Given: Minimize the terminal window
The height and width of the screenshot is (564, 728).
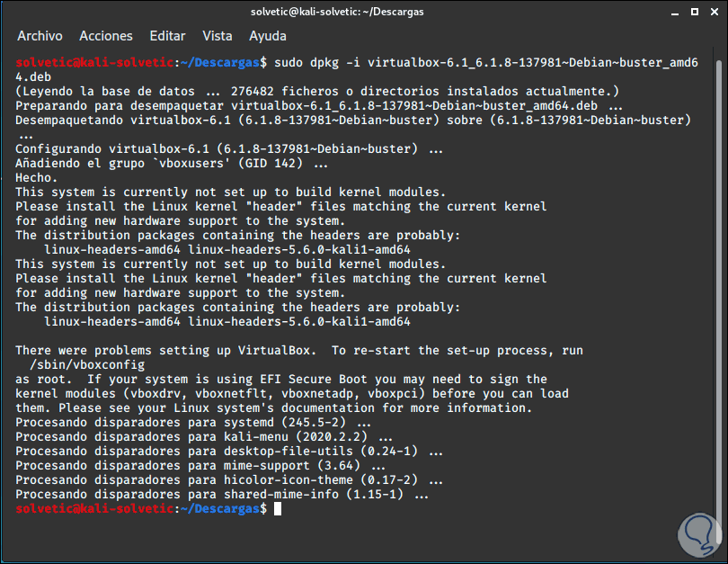Looking at the screenshot, I should [673, 12].
